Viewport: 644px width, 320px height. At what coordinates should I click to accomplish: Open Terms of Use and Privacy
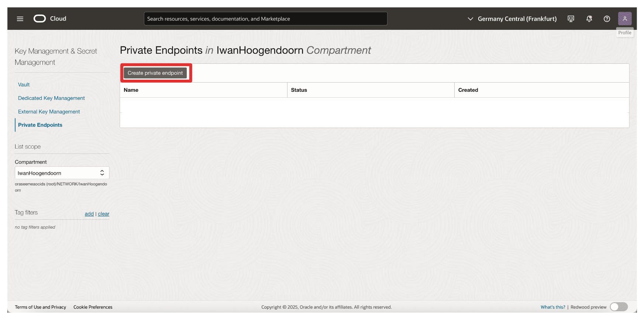pos(40,307)
